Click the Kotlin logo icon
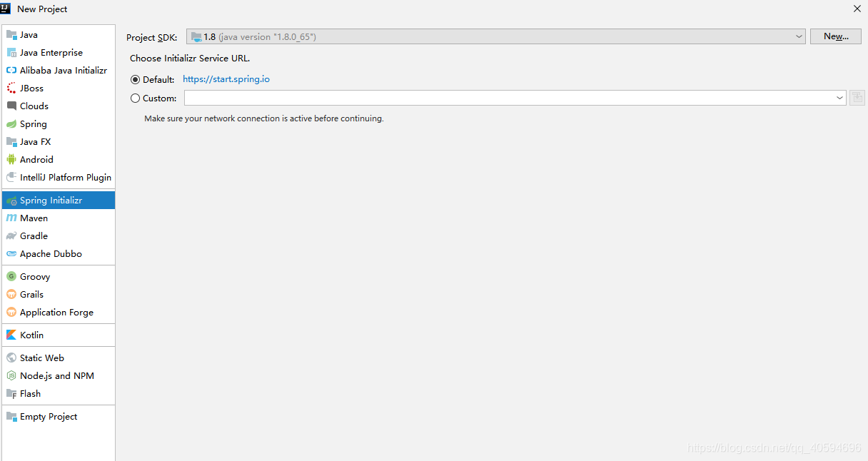 click(x=11, y=335)
